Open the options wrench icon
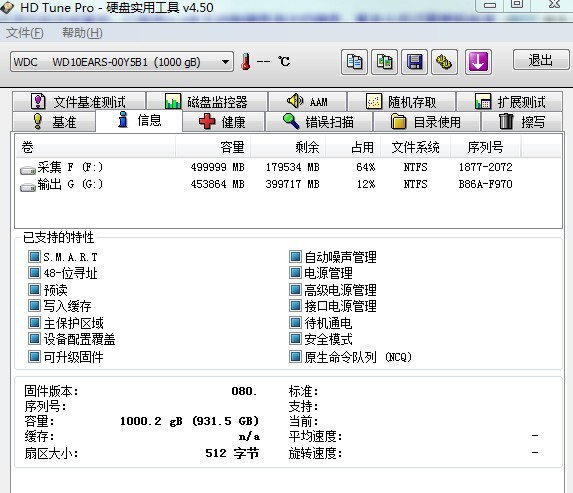Screen dimensions: 573x493 click(444, 62)
